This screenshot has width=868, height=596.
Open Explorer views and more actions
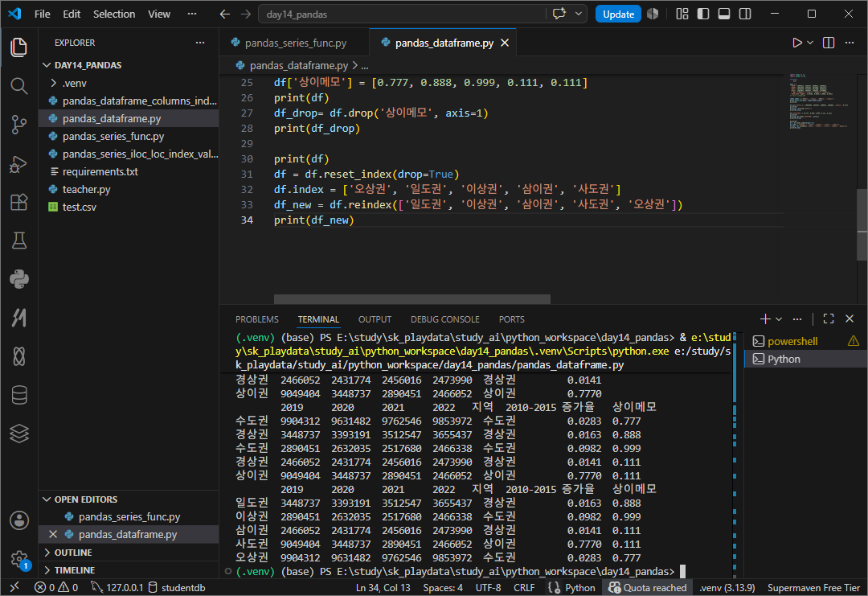pos(200,43)
